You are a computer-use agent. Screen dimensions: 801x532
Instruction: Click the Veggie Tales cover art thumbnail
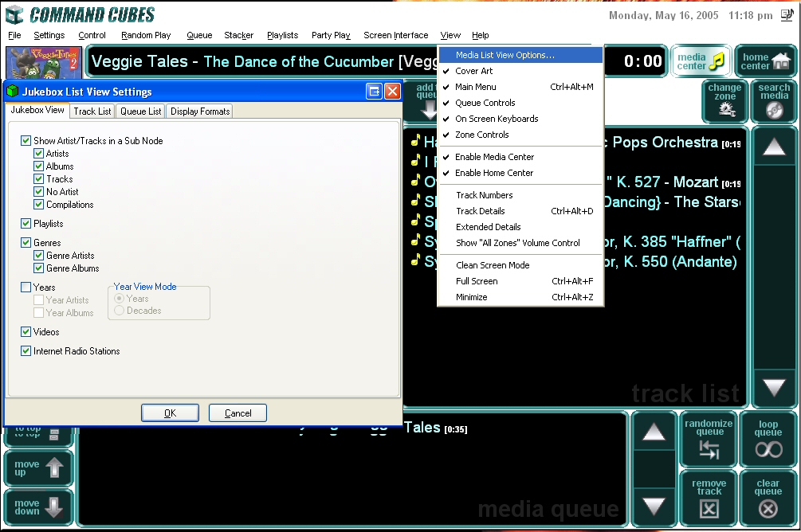[x=43, y=61]
